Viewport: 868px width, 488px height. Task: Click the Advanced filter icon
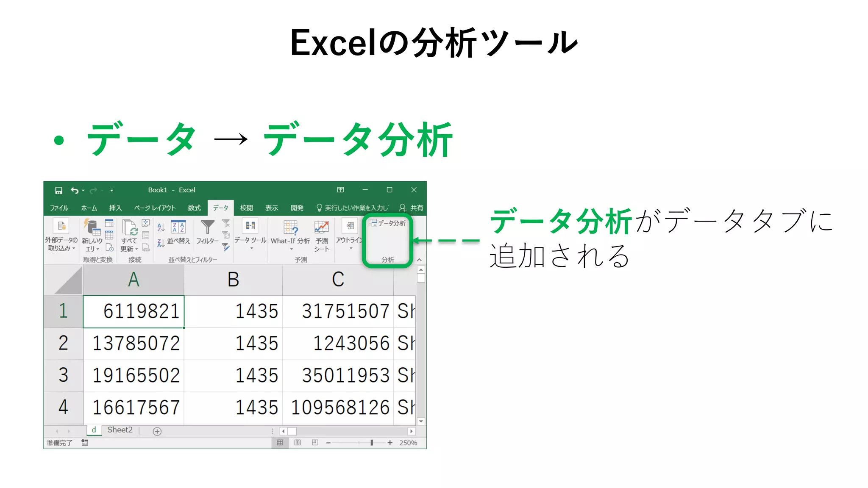226,247
